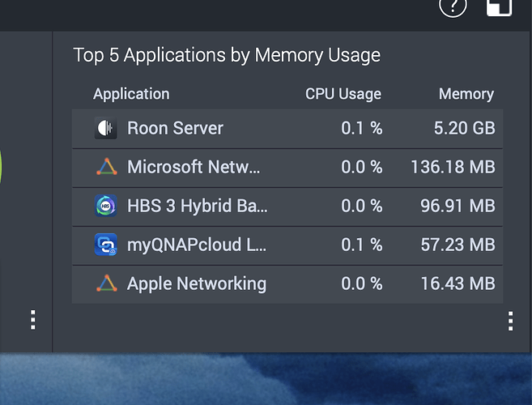Open the memory usage panel's three-dot menu
The image size is (532, 405).
point(510,321)
